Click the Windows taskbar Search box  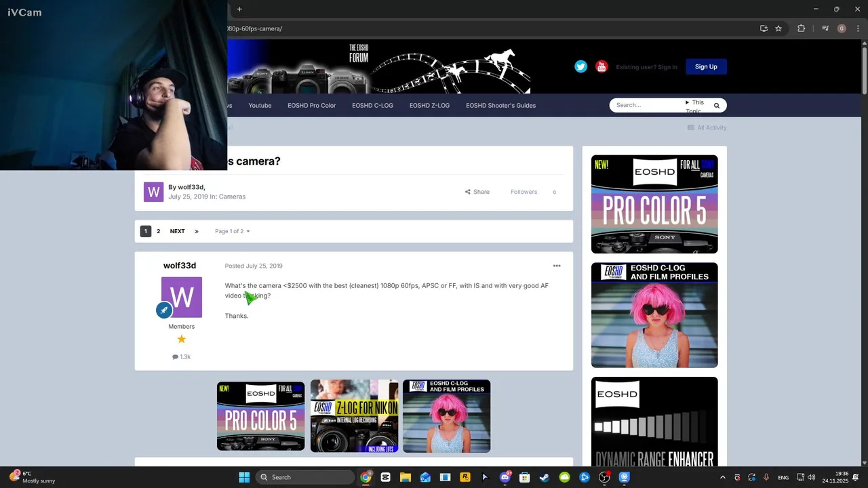click(304, 477)
